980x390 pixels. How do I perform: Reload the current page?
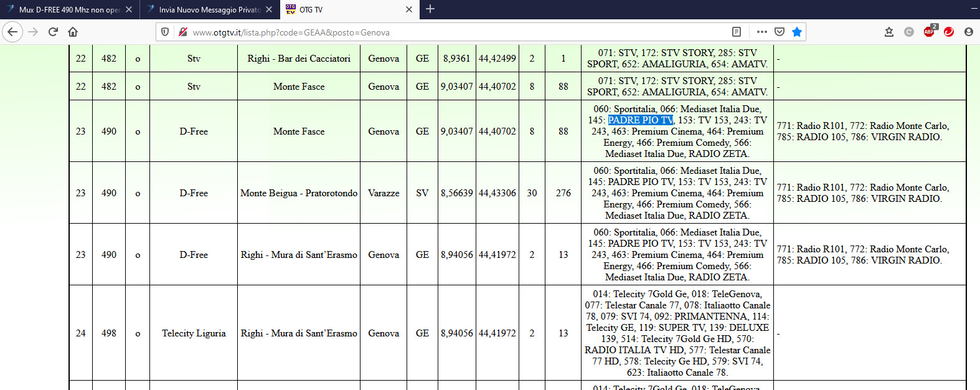54,32
